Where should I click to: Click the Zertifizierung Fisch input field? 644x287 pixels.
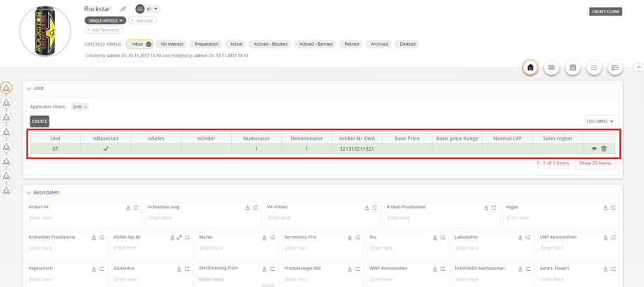tap(237, 279)
